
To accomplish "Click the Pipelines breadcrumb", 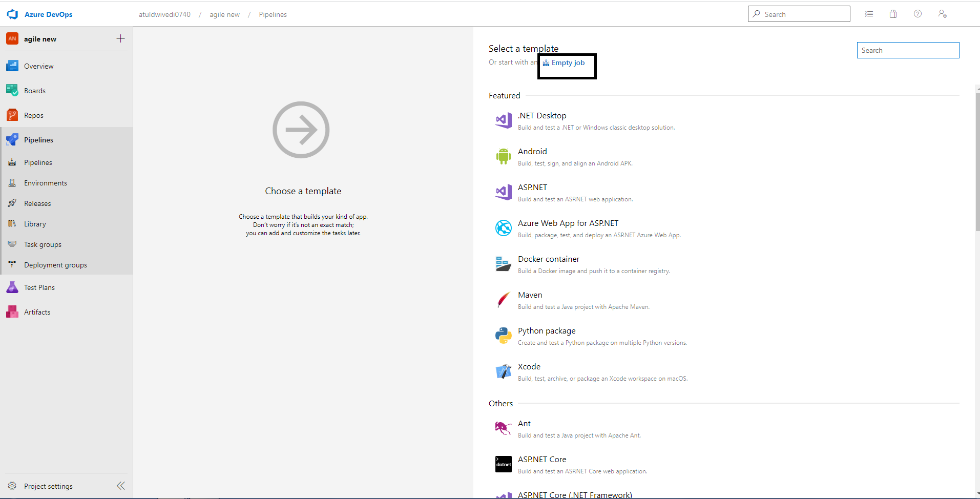I will point(273,14).
